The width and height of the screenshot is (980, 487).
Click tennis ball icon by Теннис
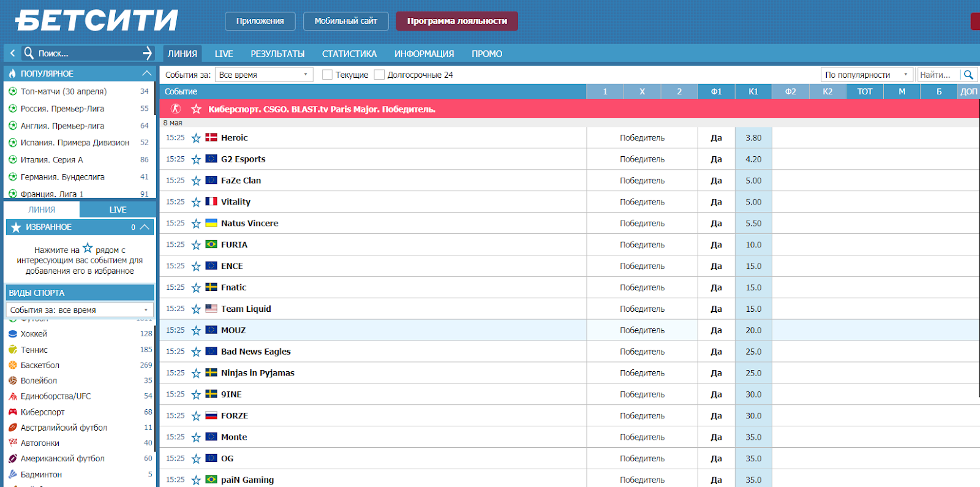click(13, 350)
